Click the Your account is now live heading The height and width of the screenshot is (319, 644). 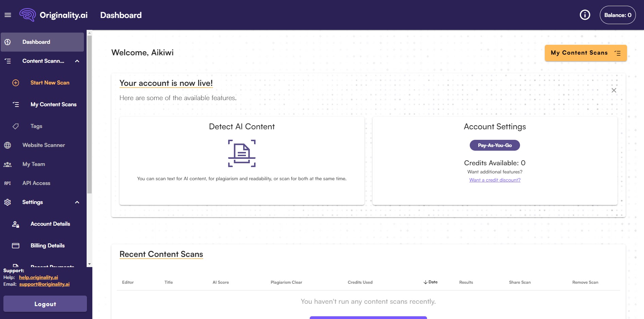[166, 83]
